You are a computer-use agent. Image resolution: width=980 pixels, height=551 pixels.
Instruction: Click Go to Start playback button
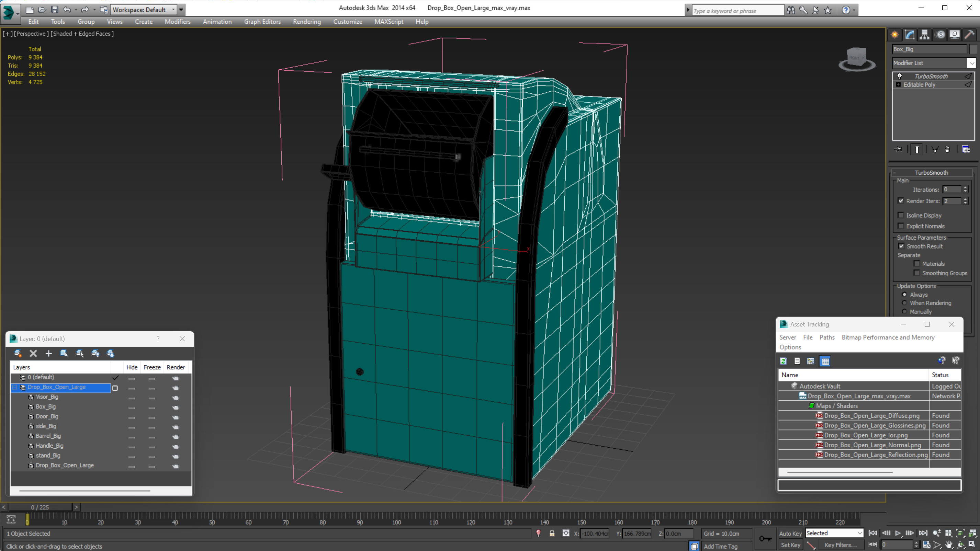873,533
